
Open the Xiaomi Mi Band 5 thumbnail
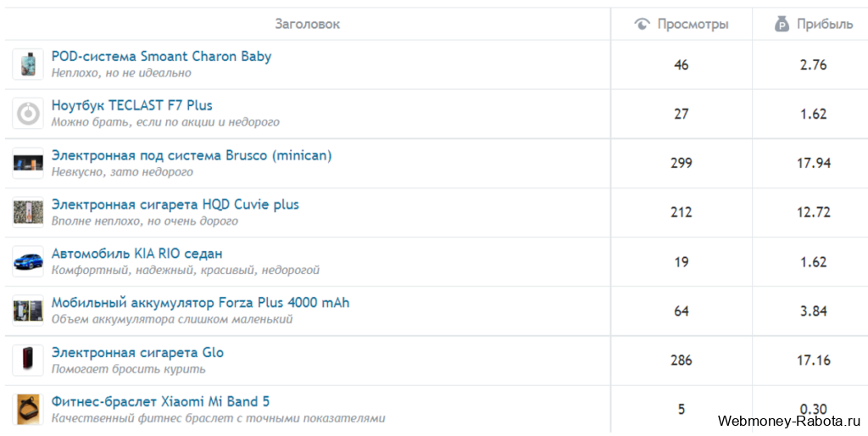28,409
